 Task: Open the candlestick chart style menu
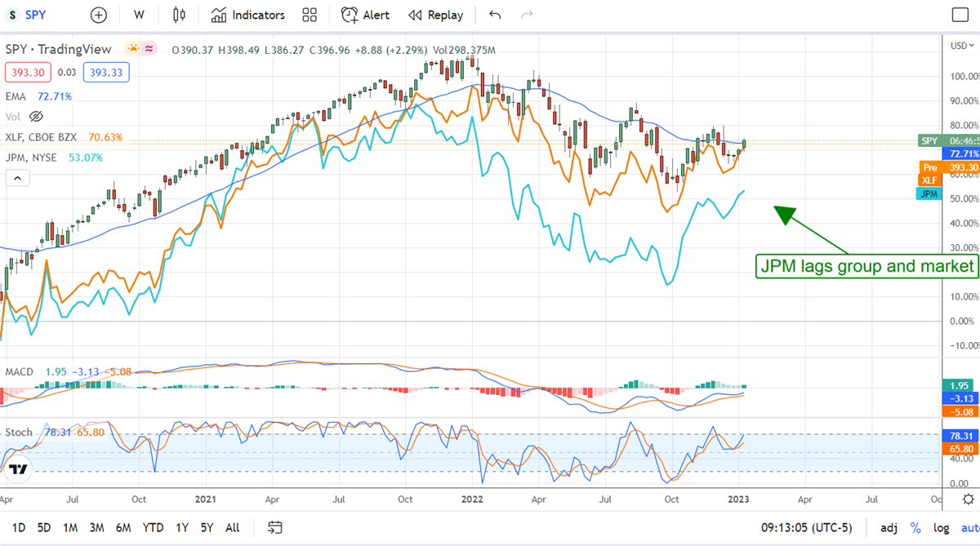pos(179,15)
